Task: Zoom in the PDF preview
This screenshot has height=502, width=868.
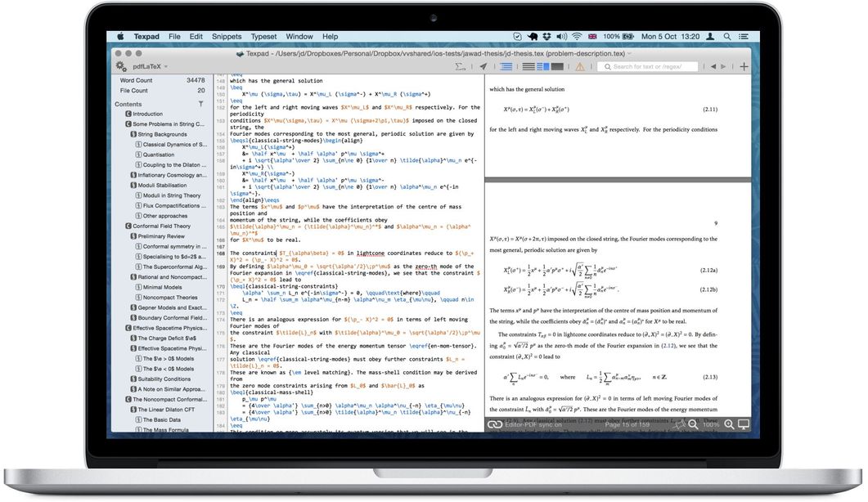Action: [729, 424]
